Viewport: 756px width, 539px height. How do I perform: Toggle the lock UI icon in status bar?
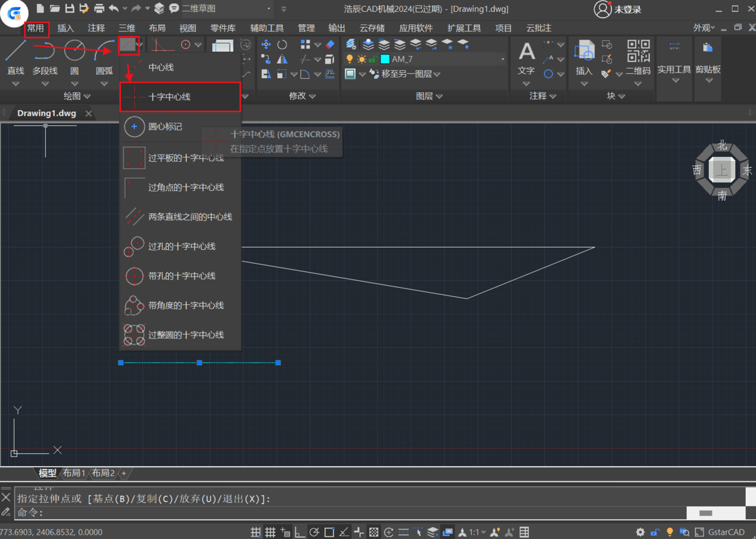pyautogui.click(x=655, y=532)
